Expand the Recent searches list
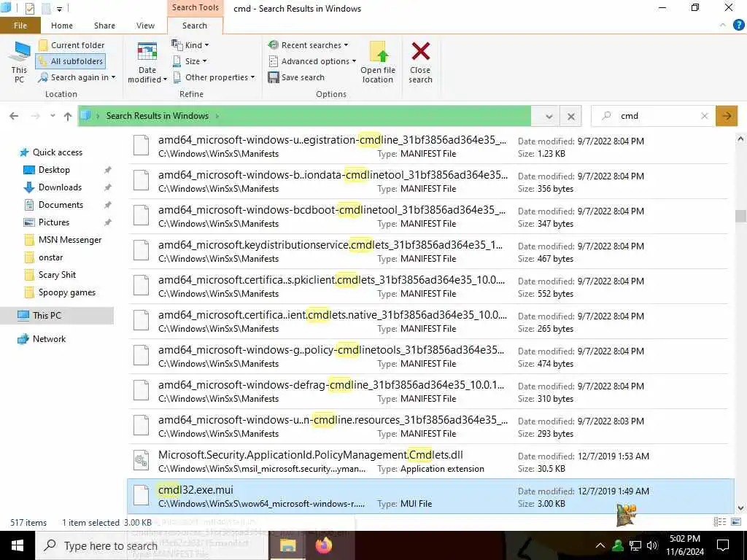The height and width of the screenshot is (560, 747). point(309,45)
